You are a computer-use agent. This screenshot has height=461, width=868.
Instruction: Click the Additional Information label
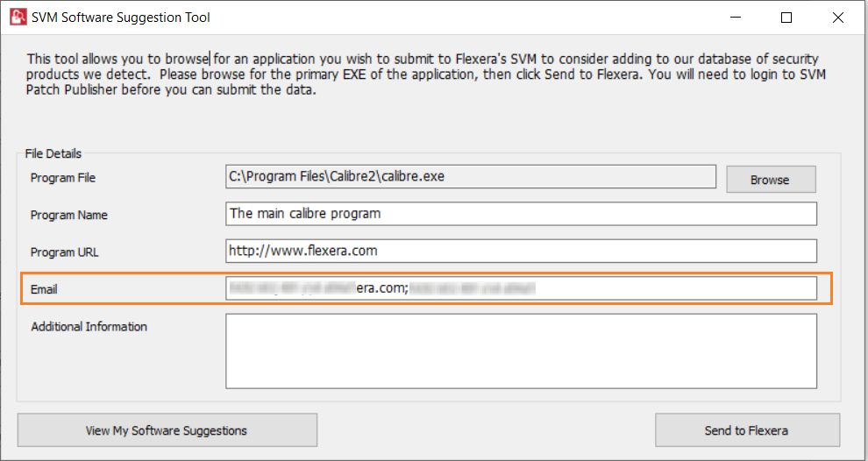coord(89,327)
